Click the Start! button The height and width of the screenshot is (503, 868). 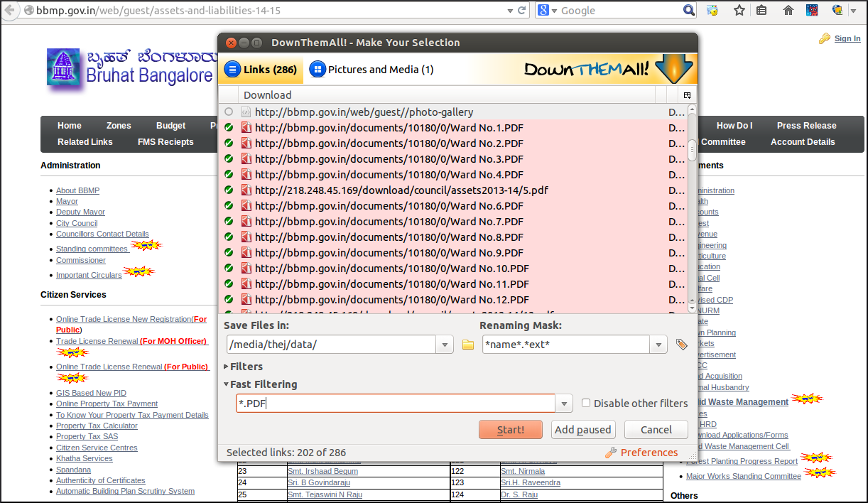coord(511,429)
